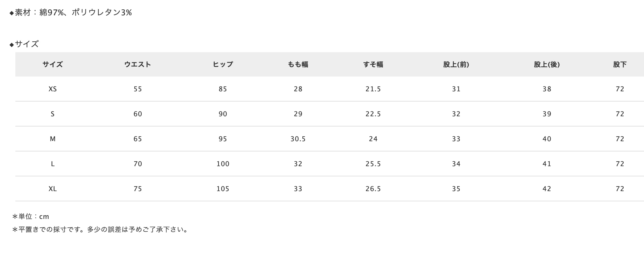Click the ＊単位：cm note
The width and height of the screenshot is (644, 262).
pos(31,217)
